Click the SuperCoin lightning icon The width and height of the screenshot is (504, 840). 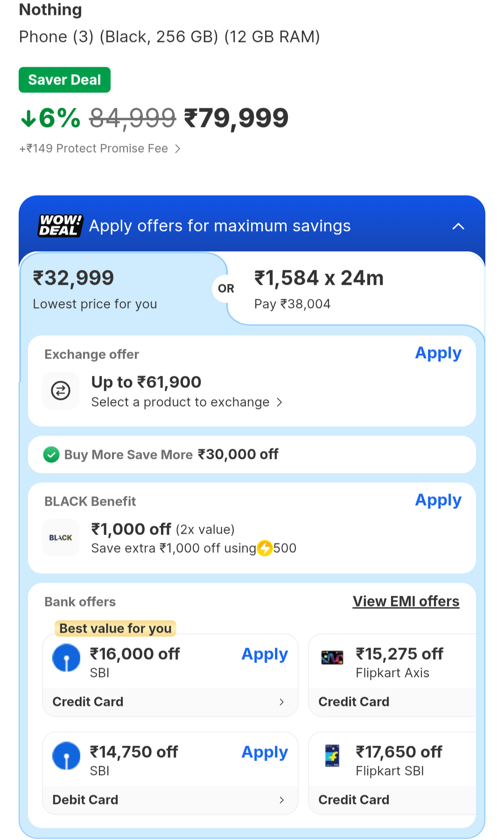click(x=265, y=548)
